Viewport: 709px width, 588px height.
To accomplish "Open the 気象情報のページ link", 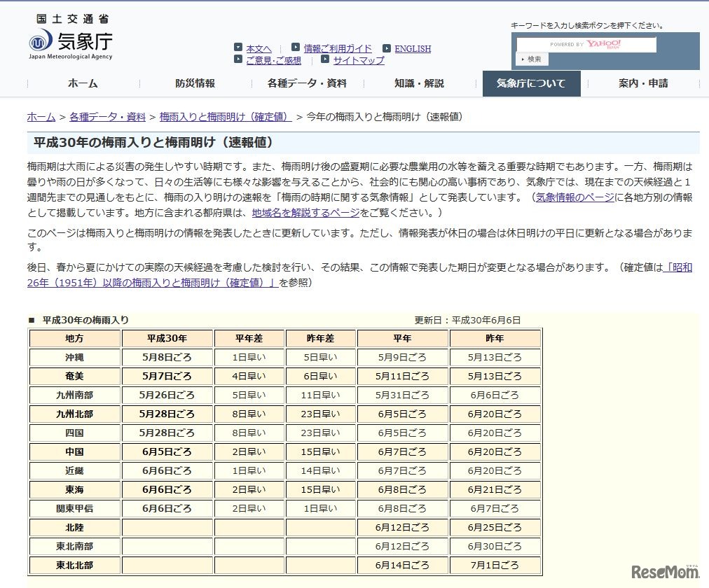I will tap(574, 197).
